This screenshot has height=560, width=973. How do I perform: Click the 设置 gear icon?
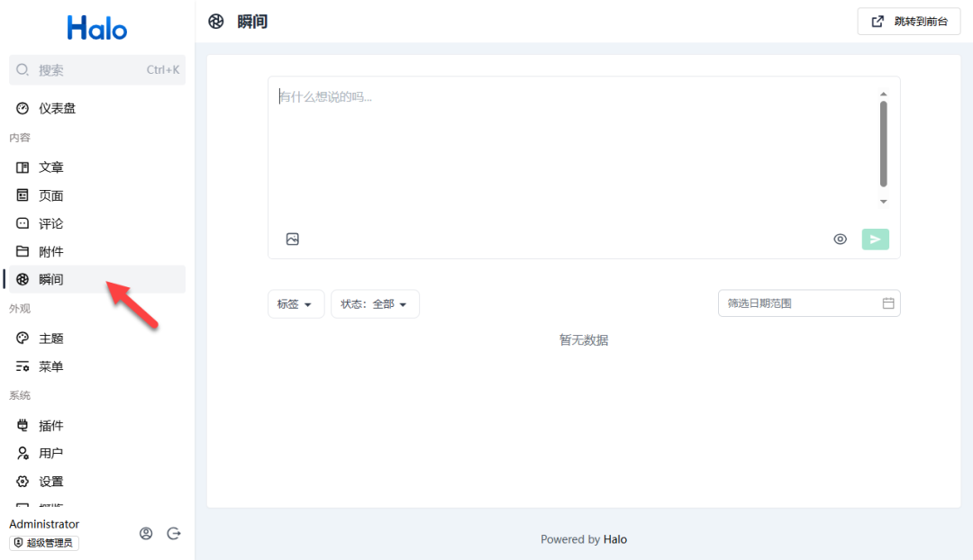point(23,482)
